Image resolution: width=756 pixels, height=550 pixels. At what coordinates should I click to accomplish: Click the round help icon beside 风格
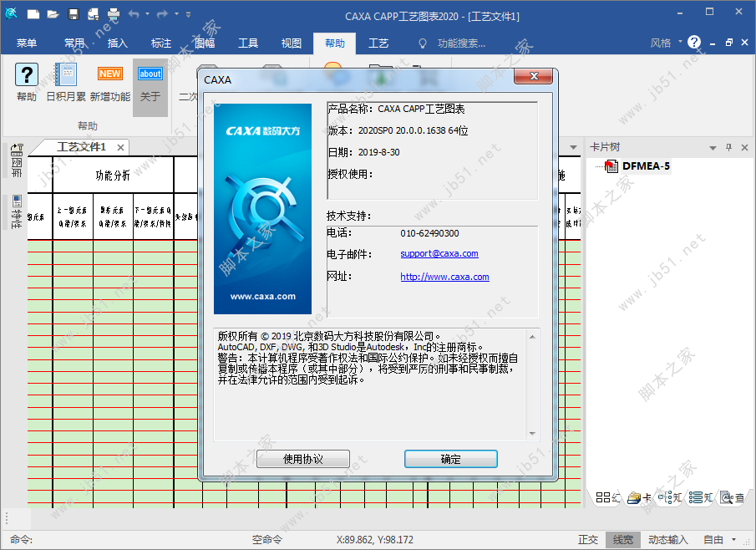coord(694,43)
